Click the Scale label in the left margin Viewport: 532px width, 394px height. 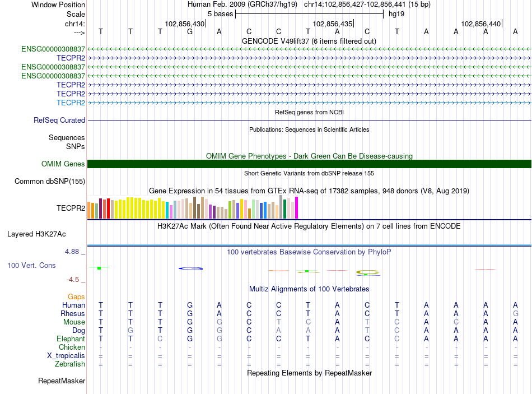click(x=76, y=14)
